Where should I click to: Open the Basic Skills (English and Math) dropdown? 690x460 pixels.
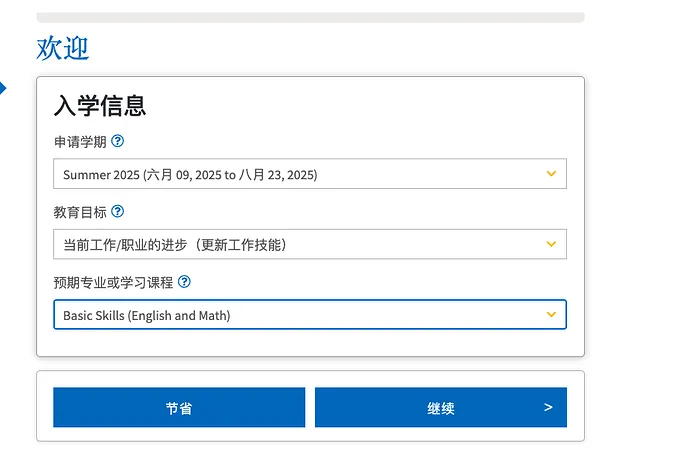point(300,315)
